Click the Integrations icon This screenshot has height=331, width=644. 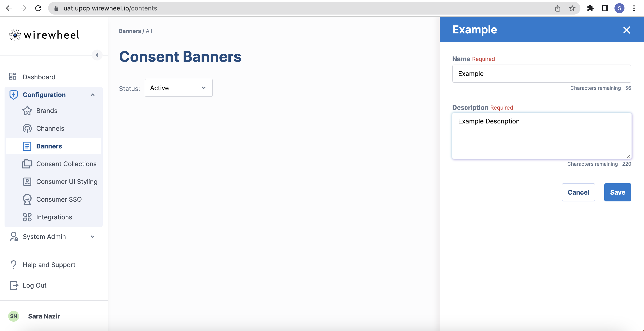click(x=27, y=217)
